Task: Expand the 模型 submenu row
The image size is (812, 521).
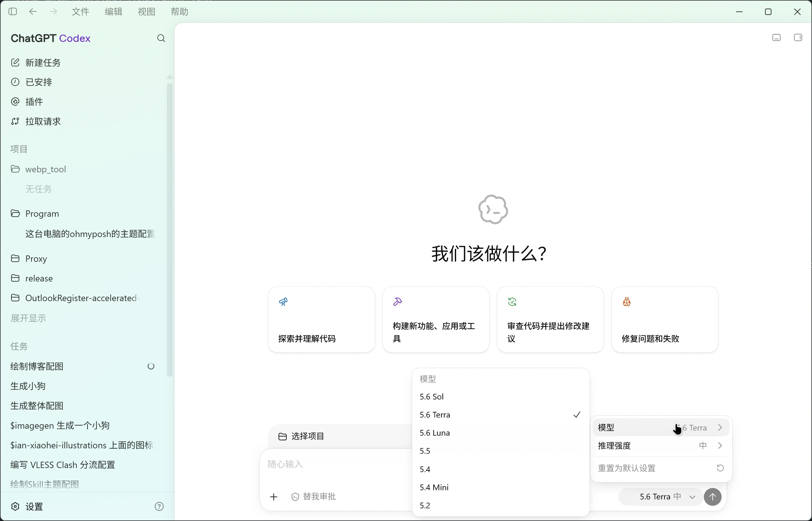Action: pyautogui.click(x=661, y=428)
